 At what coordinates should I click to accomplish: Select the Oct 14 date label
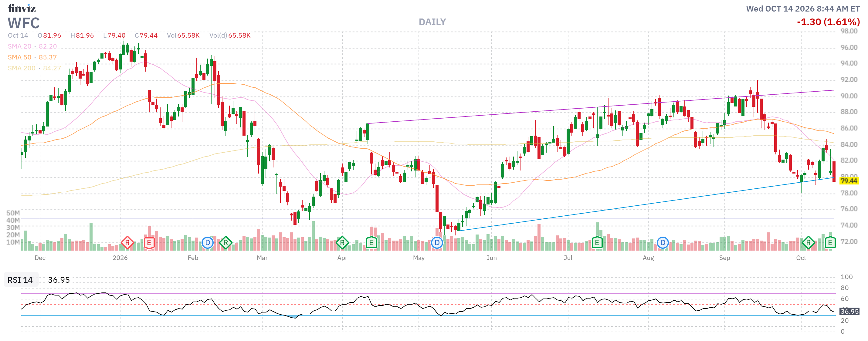(x=18, y=36)
